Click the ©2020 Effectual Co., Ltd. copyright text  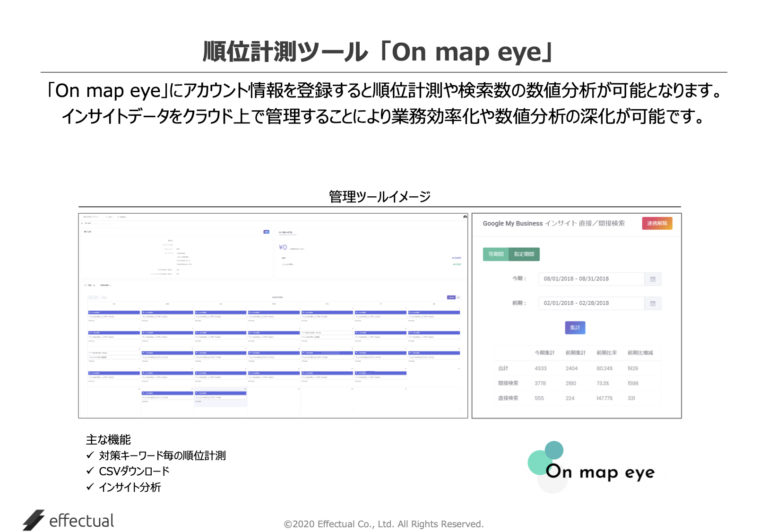click(384, 524)
